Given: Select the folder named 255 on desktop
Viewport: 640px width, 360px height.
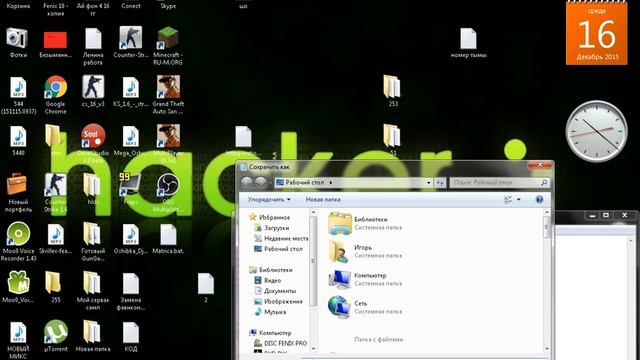Looking at the screenshot, I should pyautogui.click(x=53, y=282).
